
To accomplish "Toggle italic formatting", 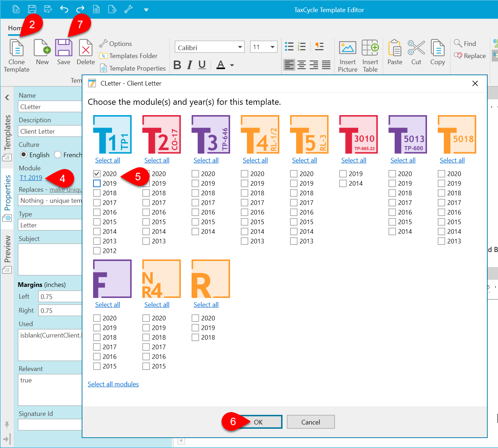I will (x=189, y=65).
